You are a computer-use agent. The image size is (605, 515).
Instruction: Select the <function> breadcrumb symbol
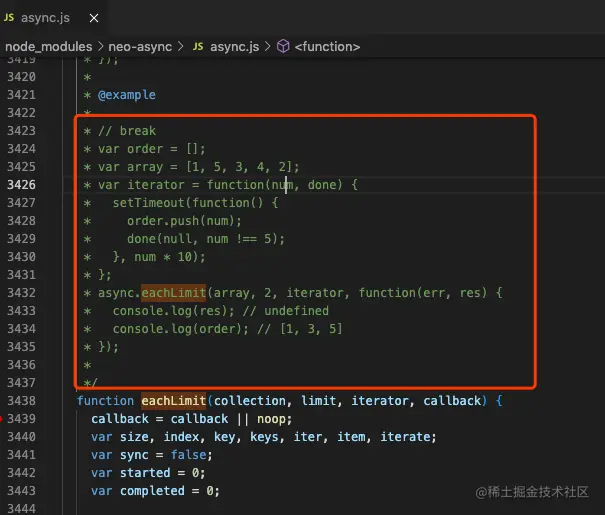[327, 47]
